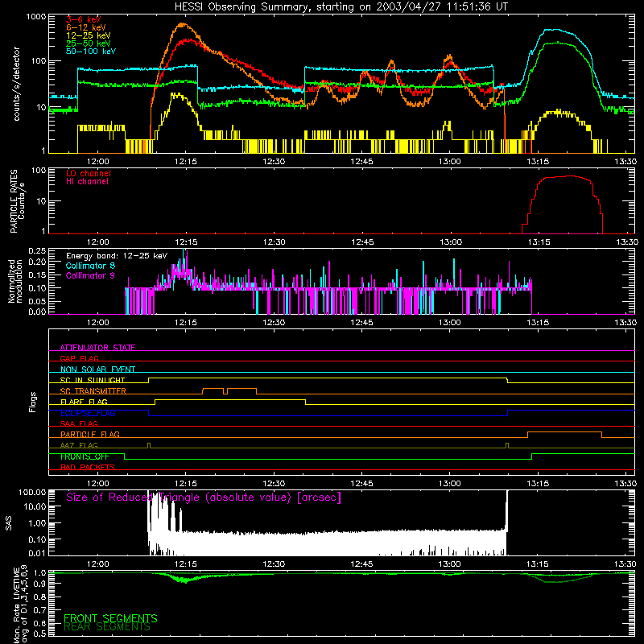
Task: Click the NON_SOLAR_EVENT flag label
Action: (x=97, y=369)
